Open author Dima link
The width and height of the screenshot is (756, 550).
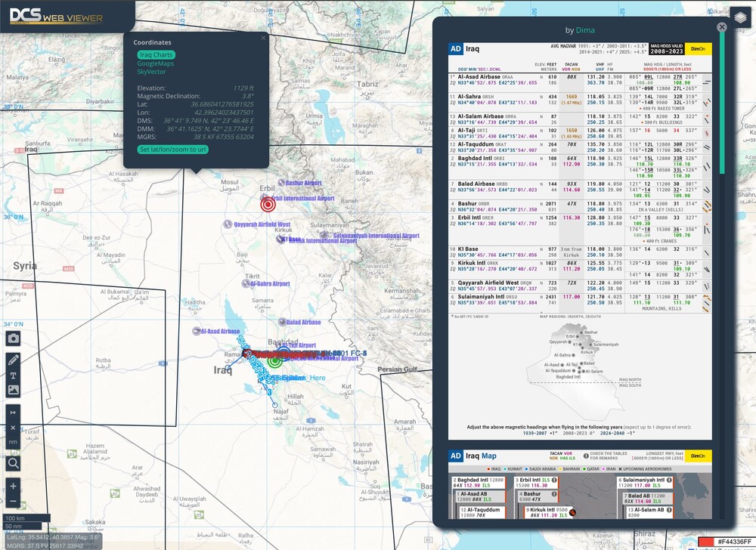585,30
